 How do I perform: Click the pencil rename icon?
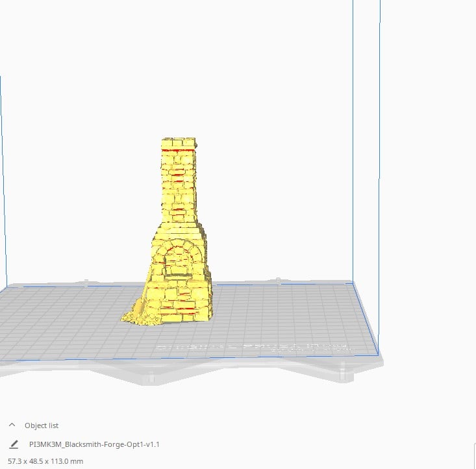(14, 444)
